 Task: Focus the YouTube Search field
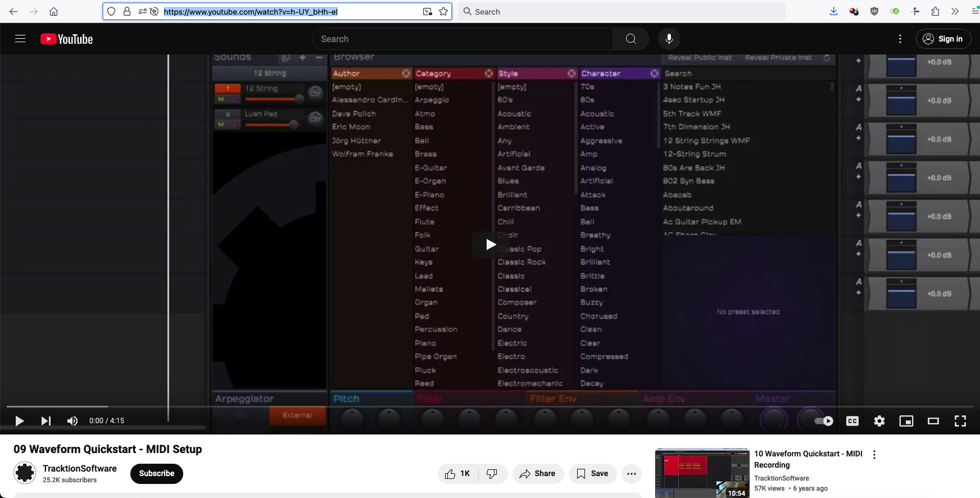[462, 39]
